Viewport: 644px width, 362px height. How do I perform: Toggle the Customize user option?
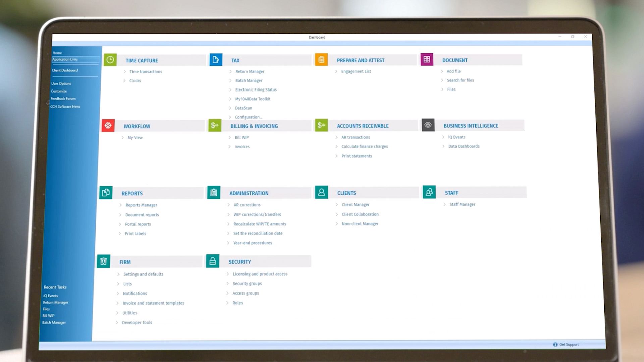tap(59, 91)
